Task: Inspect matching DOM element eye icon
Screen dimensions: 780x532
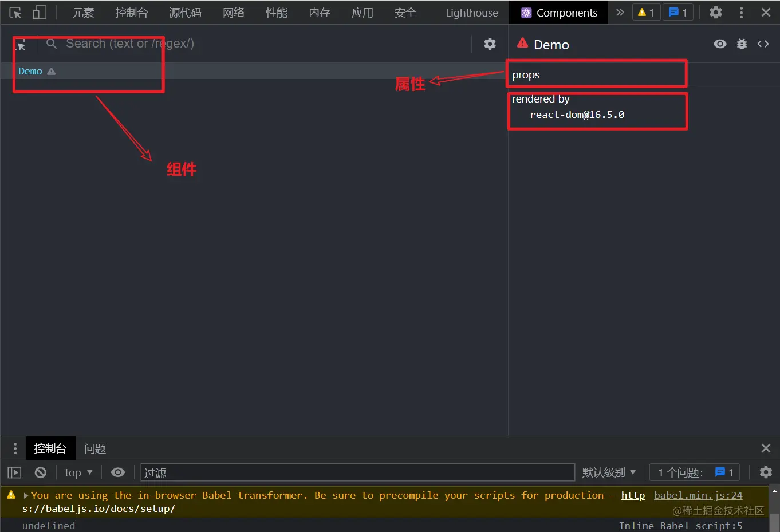Action: click(720, 44)
